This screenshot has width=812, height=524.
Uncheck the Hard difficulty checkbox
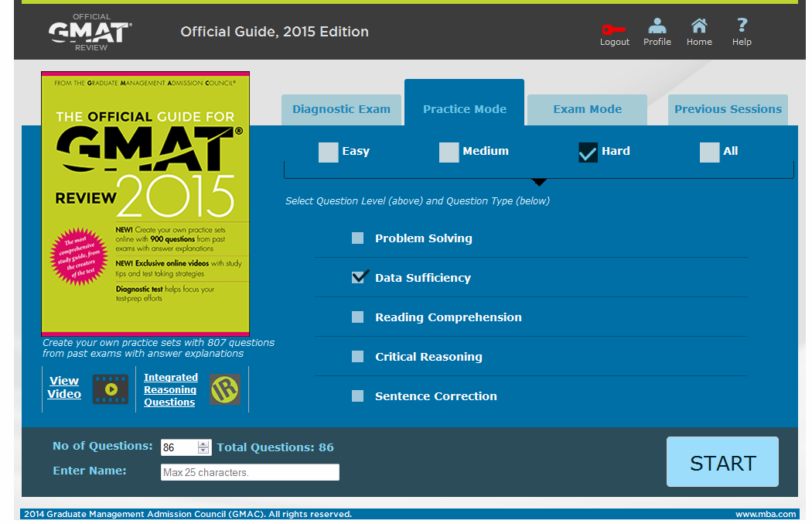click(588, 152)
